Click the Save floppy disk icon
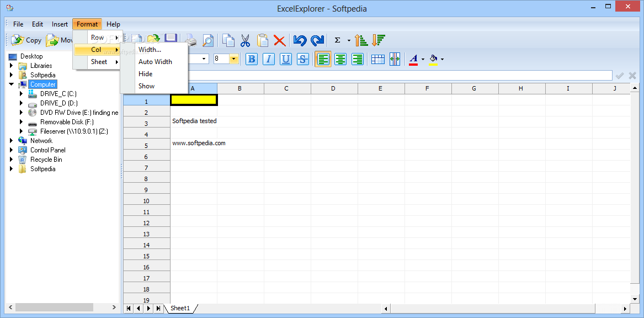Viewport: 644px width, 318px height. (171, 38)
